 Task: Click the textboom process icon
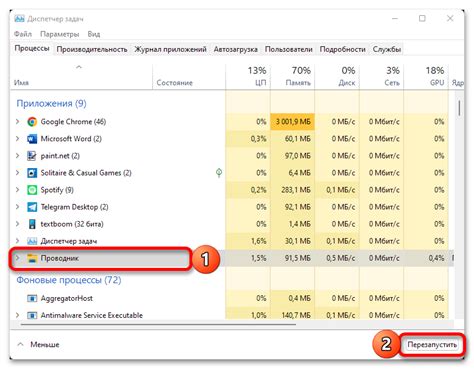(32, 224)
